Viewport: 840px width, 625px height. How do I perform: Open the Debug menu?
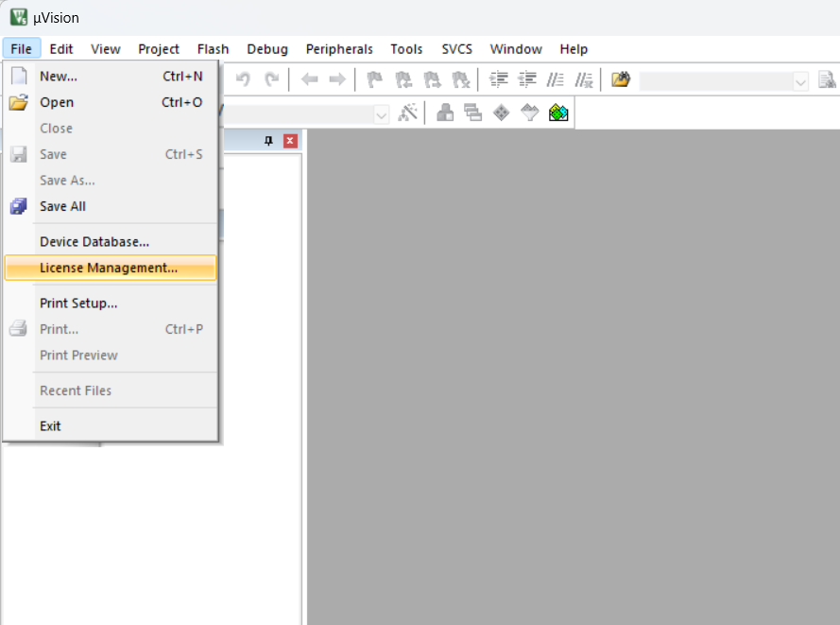click(267, 49)
